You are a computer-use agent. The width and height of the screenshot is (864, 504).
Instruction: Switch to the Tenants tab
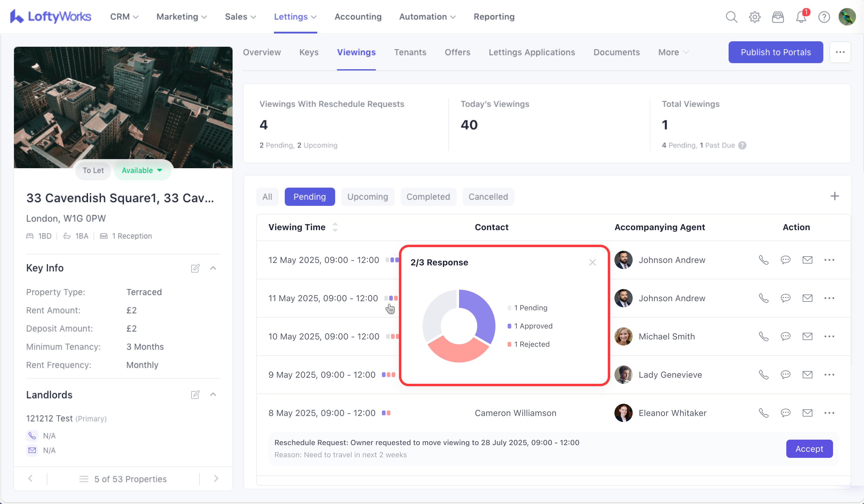pyautogui.click(x=410, y=52)
